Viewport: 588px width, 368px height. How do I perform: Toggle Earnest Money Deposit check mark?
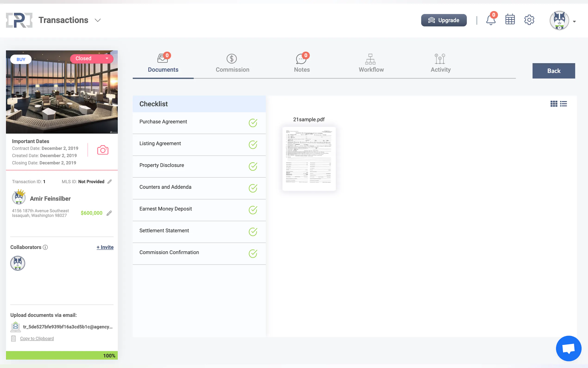(253, 210)
